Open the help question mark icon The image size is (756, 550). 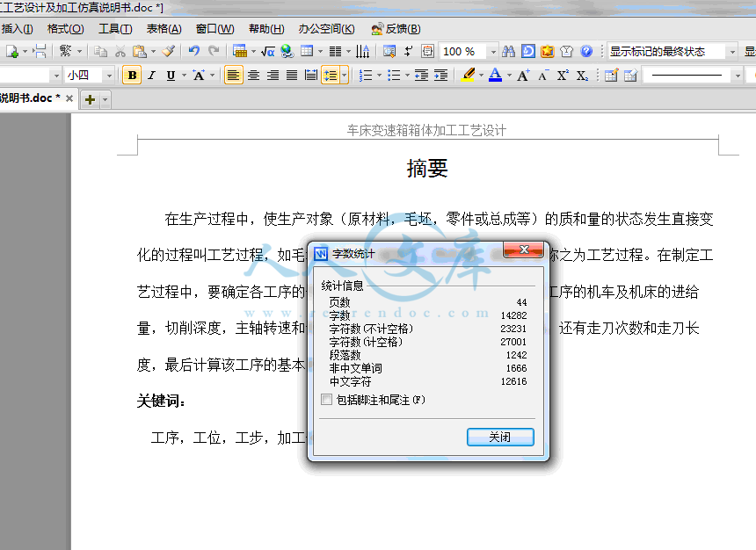pyautogui.click(x=586, y=51)
